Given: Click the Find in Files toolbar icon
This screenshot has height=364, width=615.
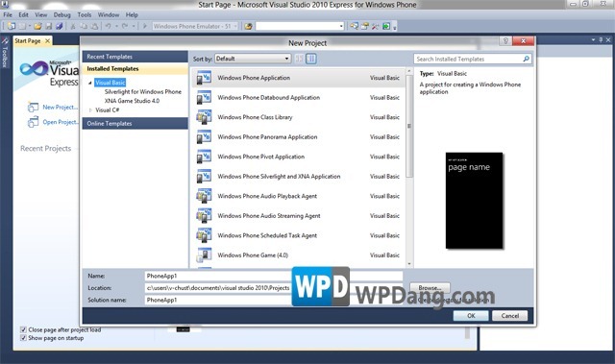Looking at the screenshot, I should 248,26.
